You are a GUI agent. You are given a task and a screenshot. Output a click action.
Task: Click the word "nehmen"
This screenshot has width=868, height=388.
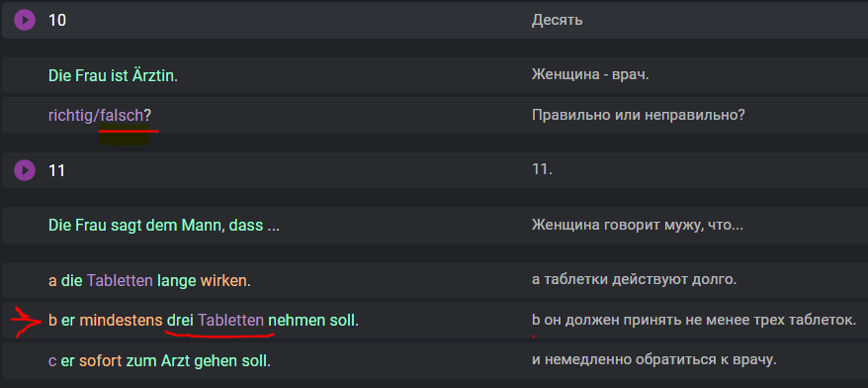(x=290, y=321)
